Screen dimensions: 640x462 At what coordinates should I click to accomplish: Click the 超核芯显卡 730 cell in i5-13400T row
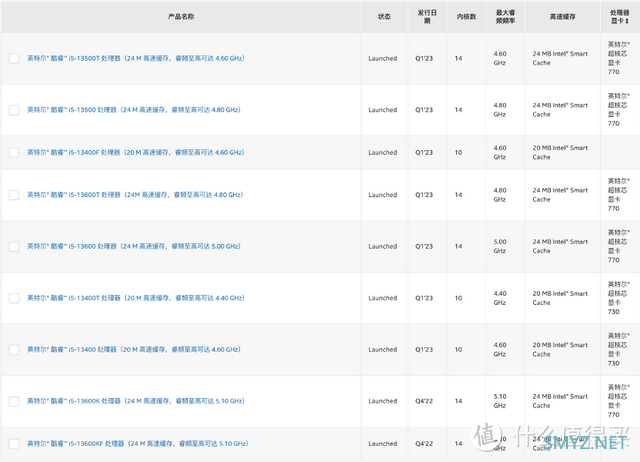pos(618,298)
